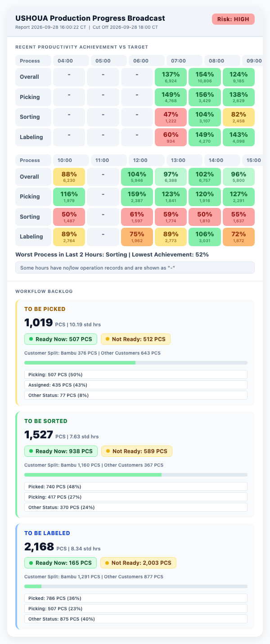
Task: Click the Risk: HIGH badge
Action: [x=233, y=19]
